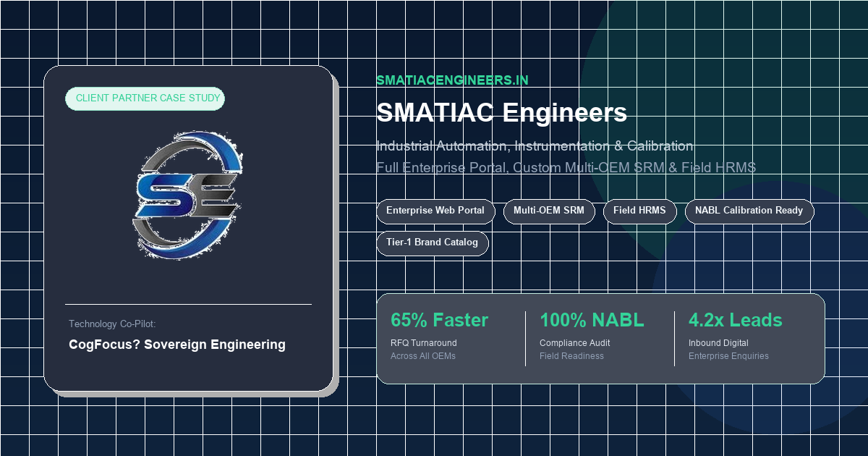Select the Enterprise Web Portal tag

tap(435, 211)
